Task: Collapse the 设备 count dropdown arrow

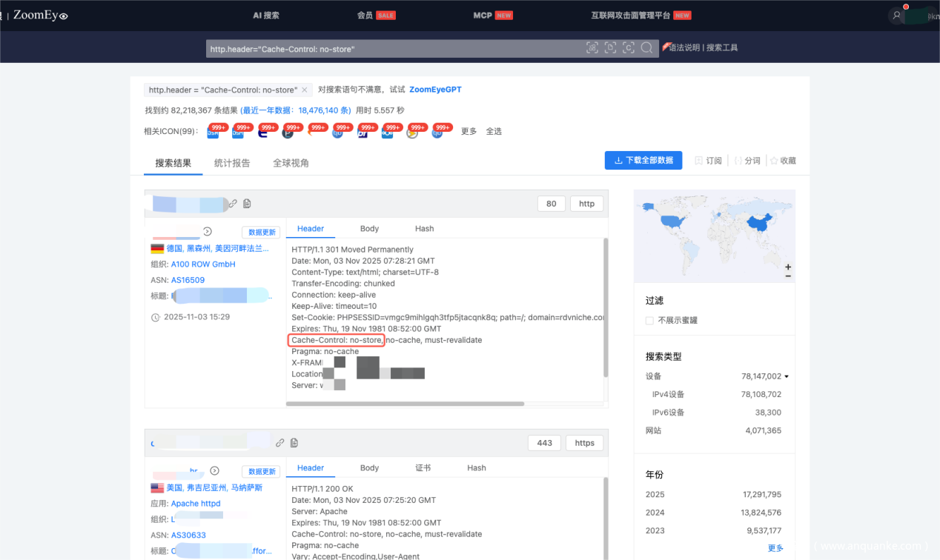Action: pos(787,376)
